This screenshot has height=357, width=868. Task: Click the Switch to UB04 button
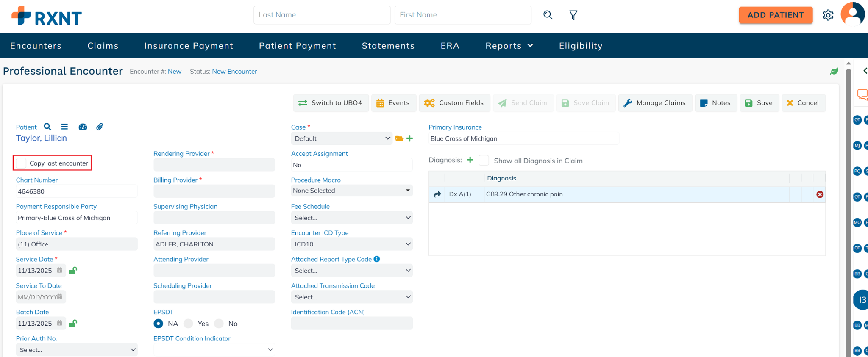point(331,103)
